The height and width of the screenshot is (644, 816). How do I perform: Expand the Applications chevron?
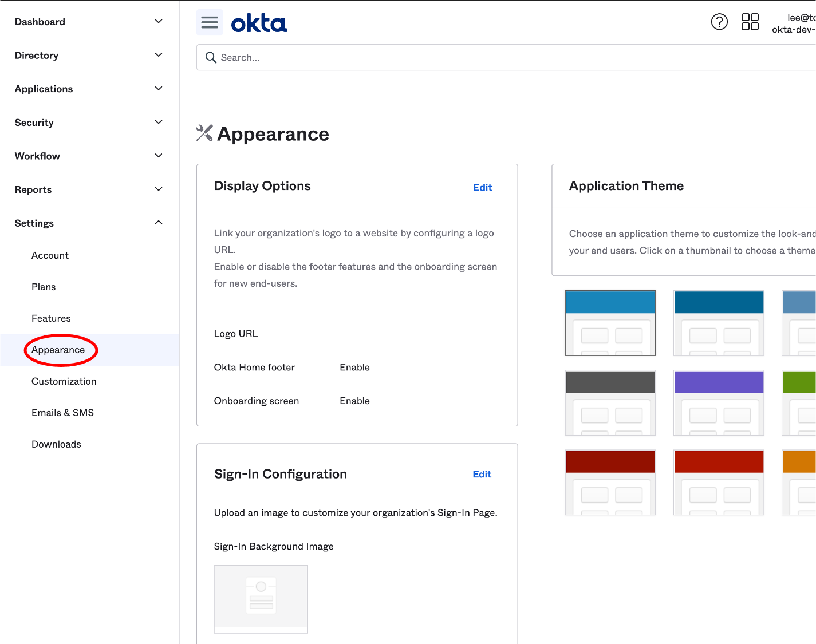coord(159,88)
